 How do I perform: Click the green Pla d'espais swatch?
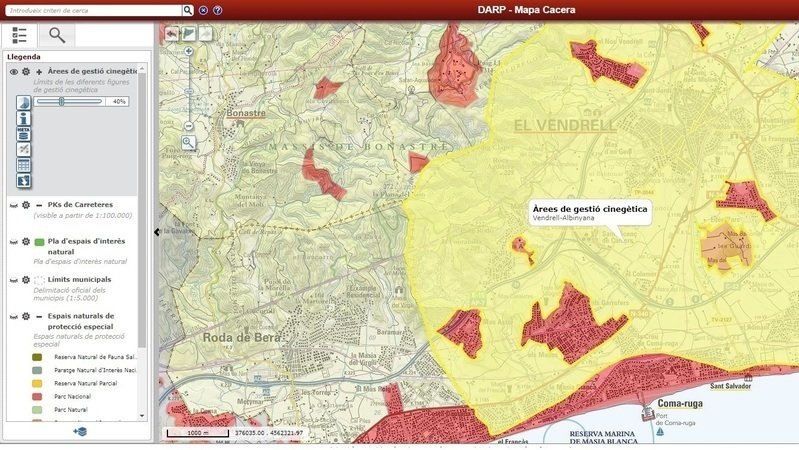(x=39, y=242)
